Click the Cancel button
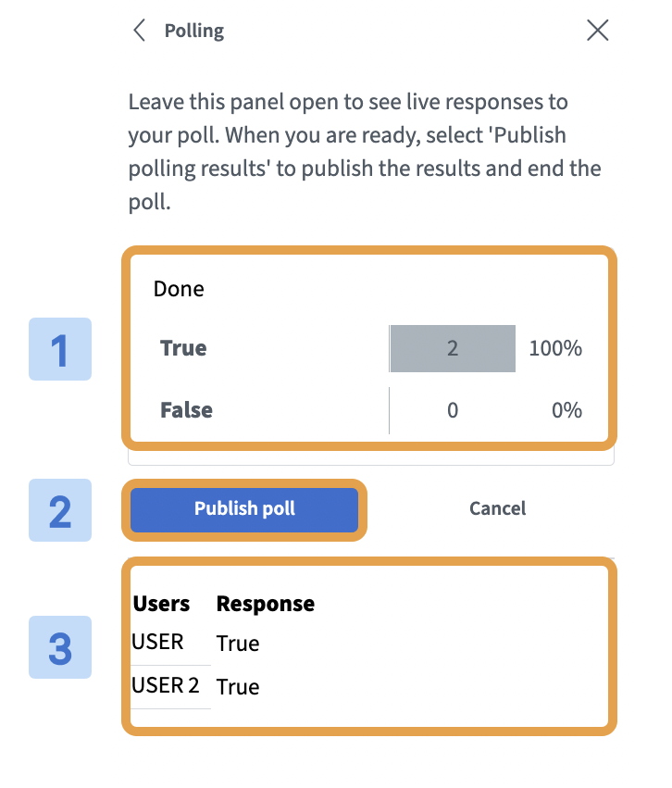 (497, 508)
